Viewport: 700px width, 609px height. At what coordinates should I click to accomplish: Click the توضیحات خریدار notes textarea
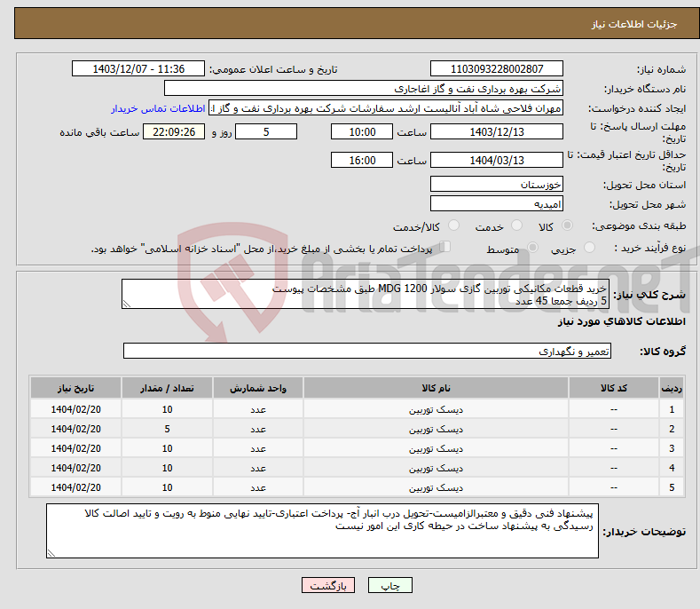[x=322, y=531]
